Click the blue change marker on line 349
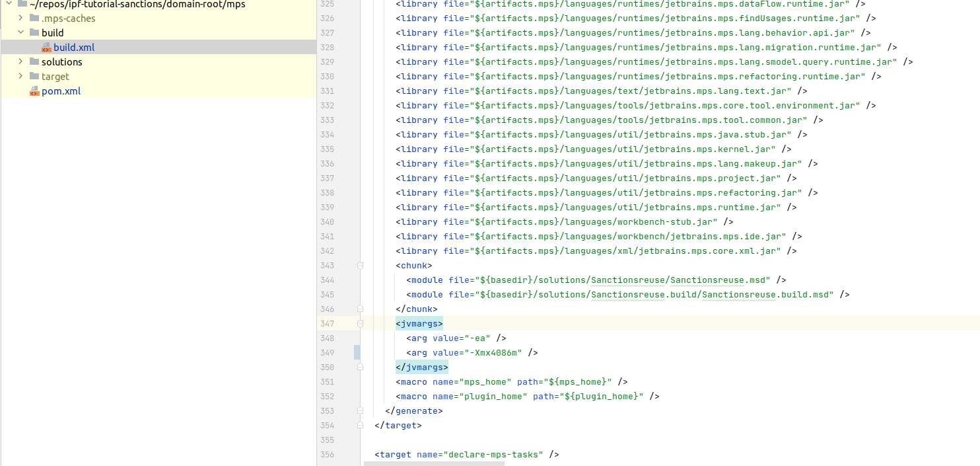This screenshot has width=980, height=466. [x=357, y=352]
